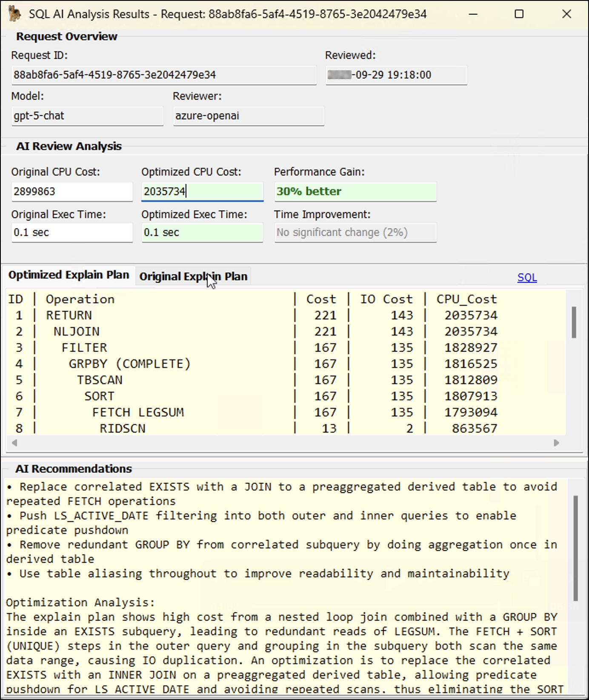
Task: Open the SQL link
Action: point(527,278)
